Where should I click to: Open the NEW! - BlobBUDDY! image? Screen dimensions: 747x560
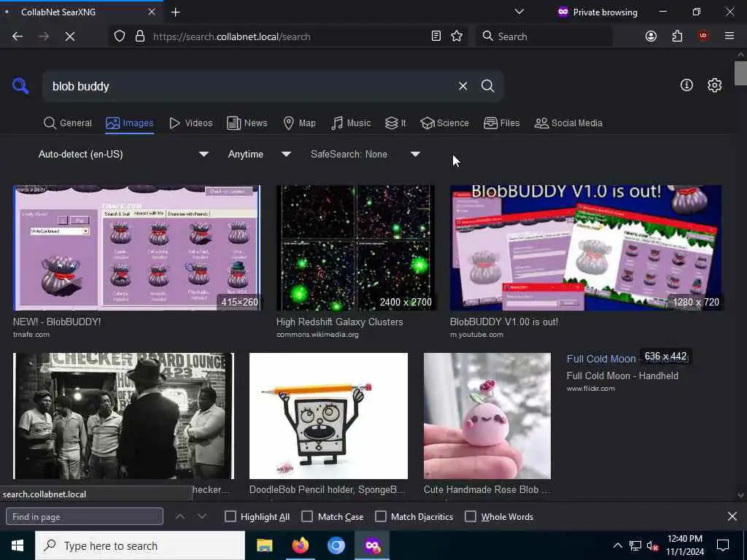[x=136, y=248]
